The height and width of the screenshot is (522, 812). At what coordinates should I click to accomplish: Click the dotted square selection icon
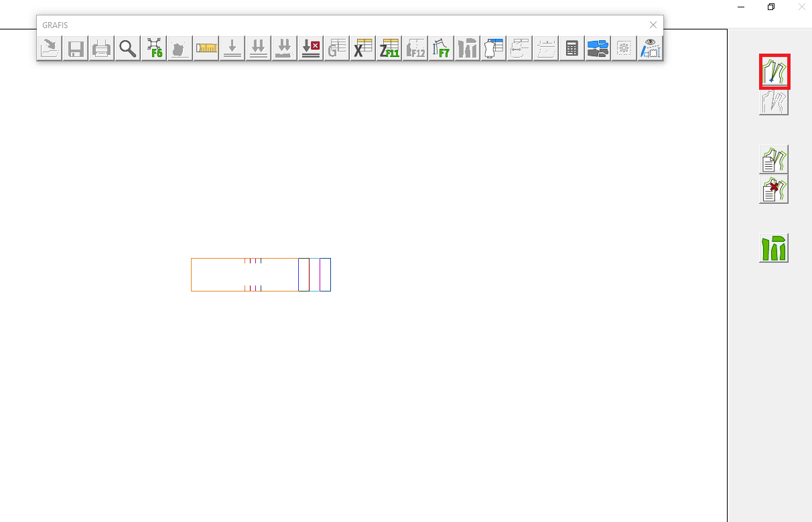point(624,48)
